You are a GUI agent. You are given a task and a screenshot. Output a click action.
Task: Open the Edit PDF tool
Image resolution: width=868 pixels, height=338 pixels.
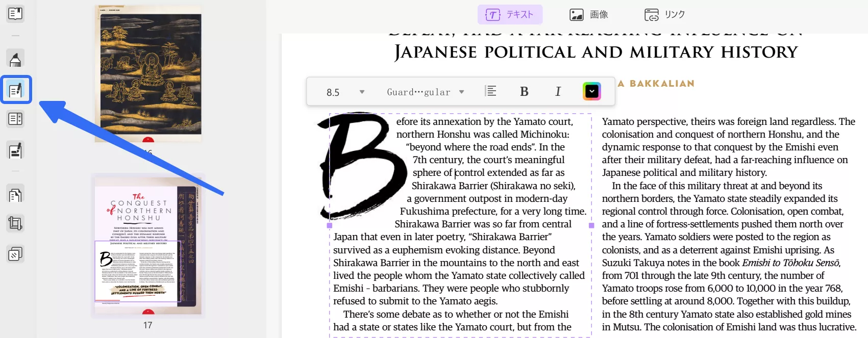[x=16, y=90]
